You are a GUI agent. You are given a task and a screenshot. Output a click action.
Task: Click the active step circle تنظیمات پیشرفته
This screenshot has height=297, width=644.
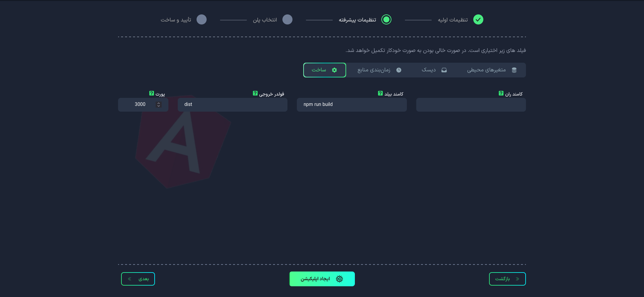coord(386,19)
